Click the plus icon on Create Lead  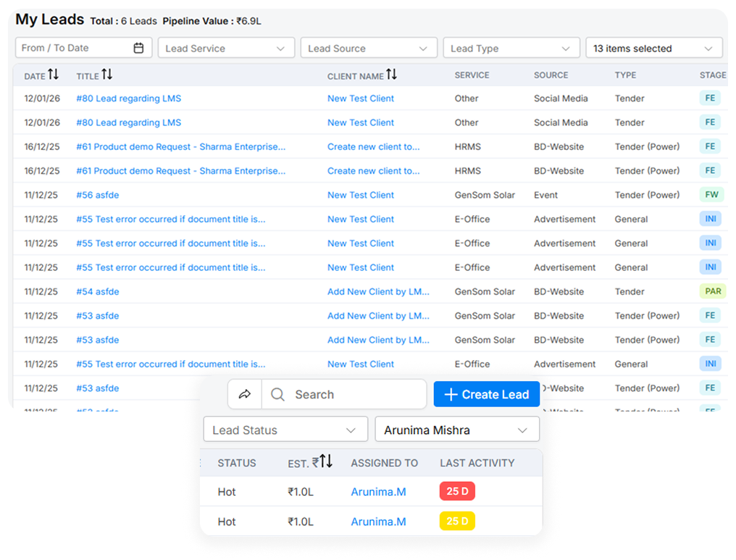450,394
